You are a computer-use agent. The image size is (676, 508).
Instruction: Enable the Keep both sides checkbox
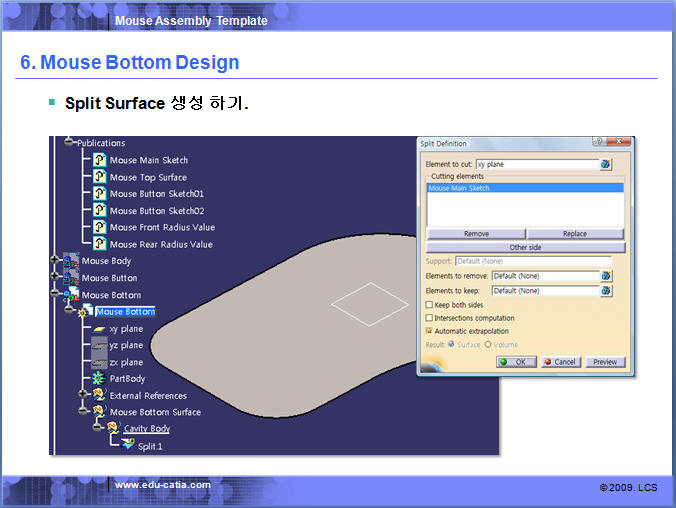click(430, 305)
